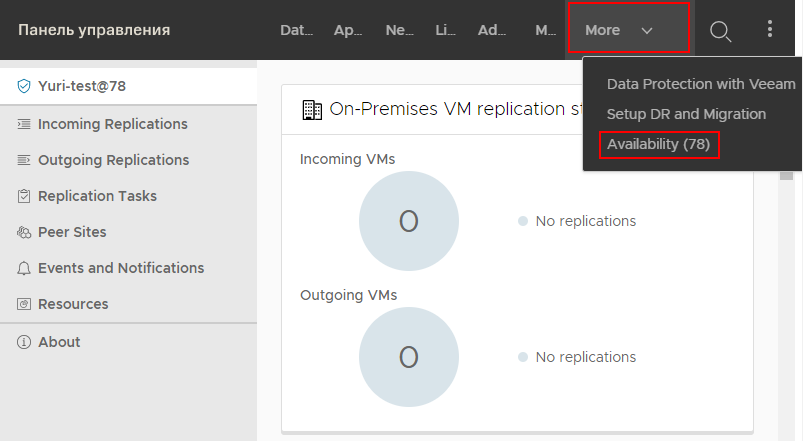Choose Setup DR and Migration

(686, 115)
